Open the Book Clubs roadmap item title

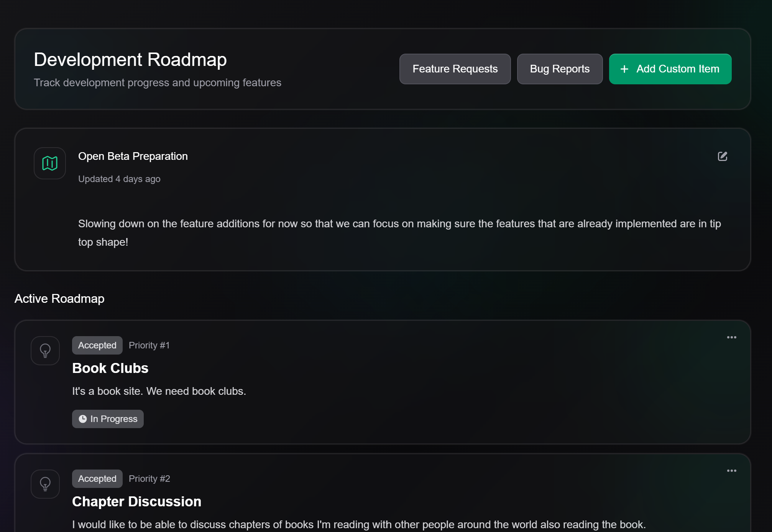point(110,368)
